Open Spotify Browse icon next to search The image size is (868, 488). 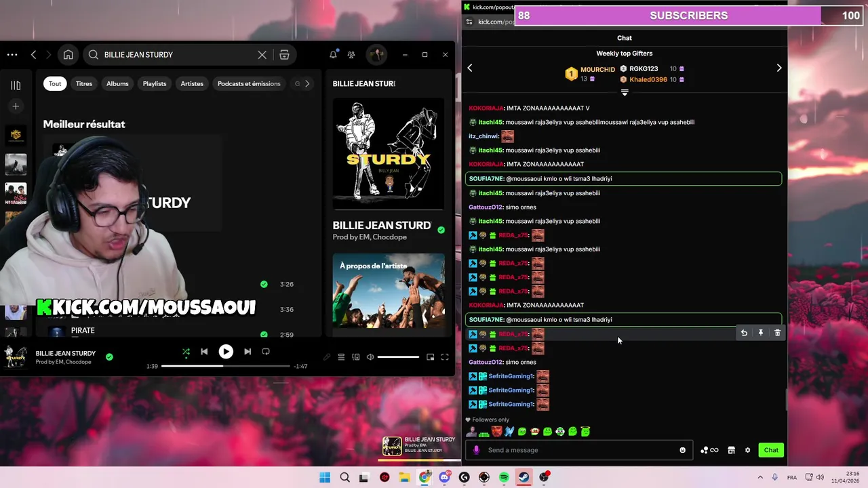click(x=284, y=55)
